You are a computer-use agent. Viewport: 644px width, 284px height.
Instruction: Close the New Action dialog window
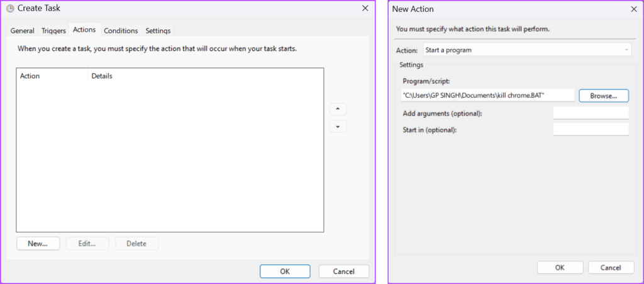[x=633, y=9]
